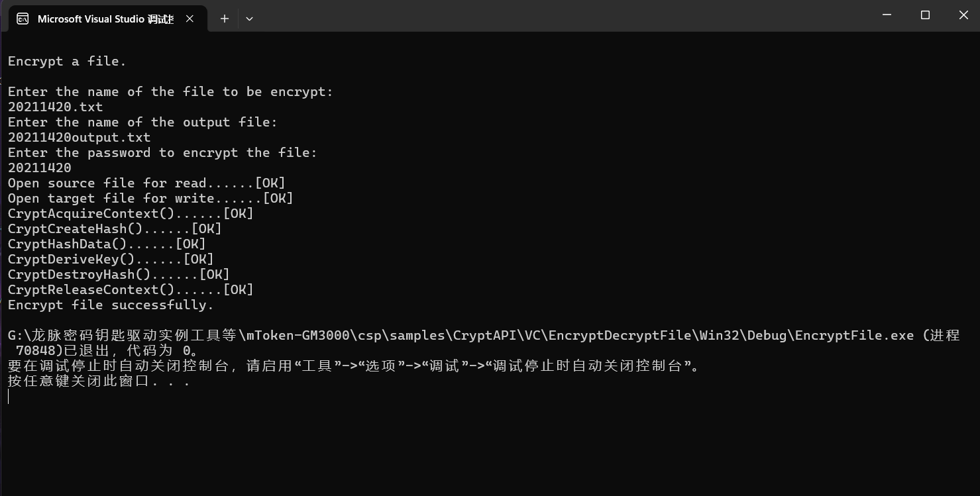Maximize the terminal window
The width and height of the screenshot is (980, 496).
tap(926, 15)
